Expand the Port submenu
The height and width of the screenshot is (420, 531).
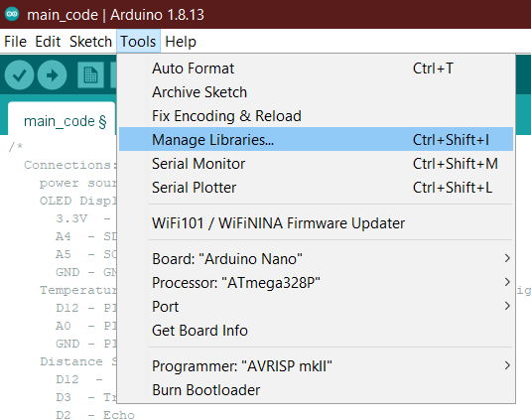(x=316, y=307)
